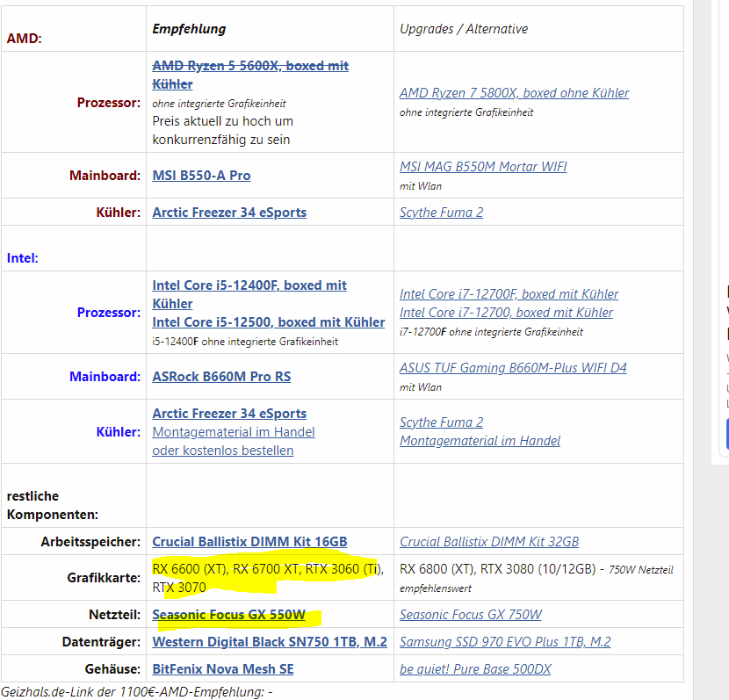729x700 pixels.
Task: Open Western Digital Black SN750 1TB link
Action: click(x=270, y=642)
